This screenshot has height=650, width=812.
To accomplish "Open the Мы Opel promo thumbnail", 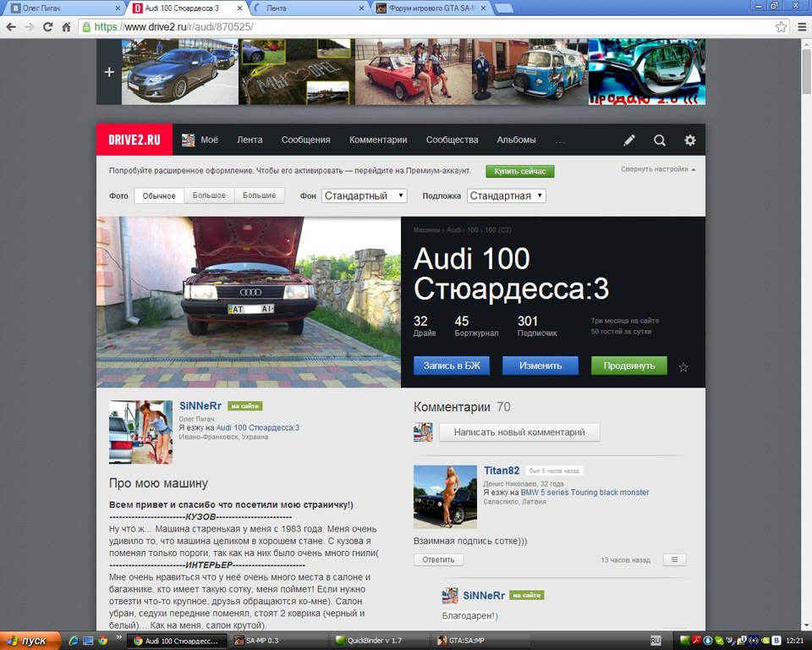I will (297, 72).
